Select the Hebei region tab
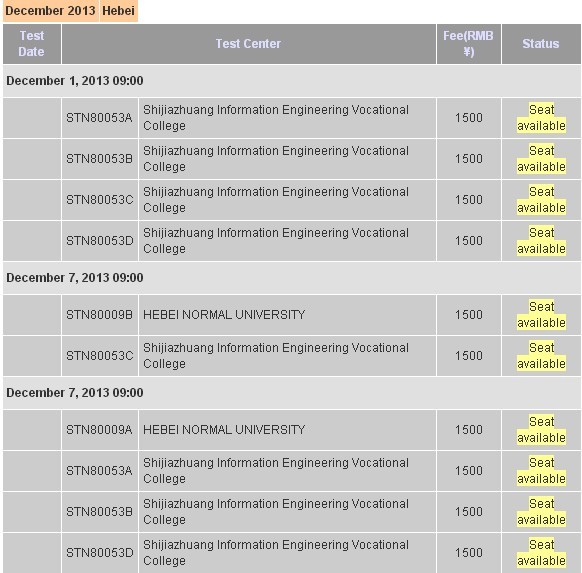582x573 pixels. pos(118,11)
